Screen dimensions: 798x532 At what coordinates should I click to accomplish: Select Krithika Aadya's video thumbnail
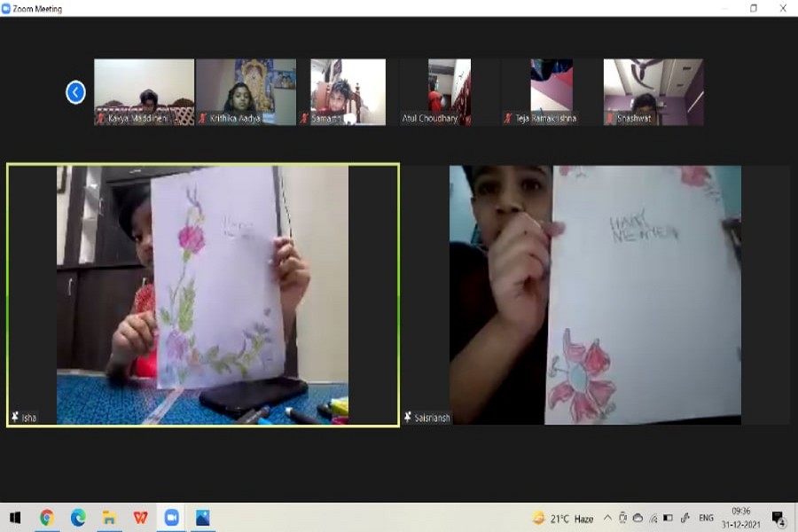click(x=246, y=92)
